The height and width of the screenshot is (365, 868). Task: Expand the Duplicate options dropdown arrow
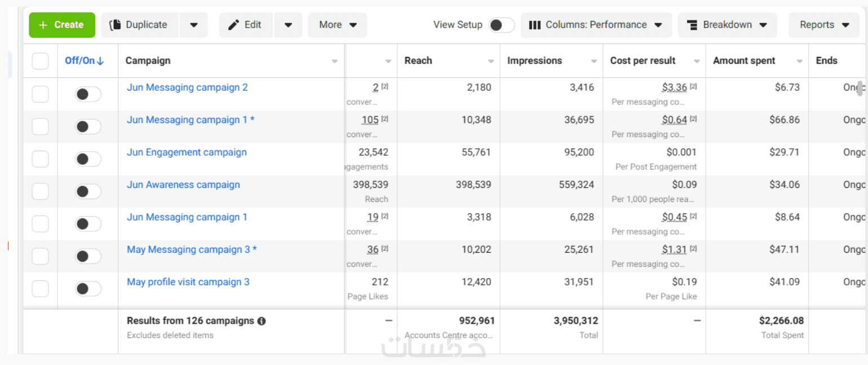[194, 25]
